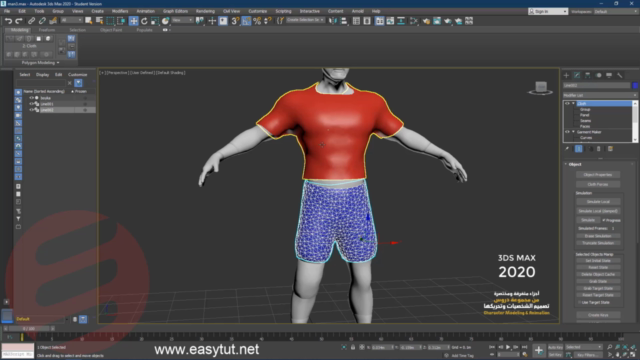Toggle visibility eye of Garment Maker modifier

click(567, 132)
